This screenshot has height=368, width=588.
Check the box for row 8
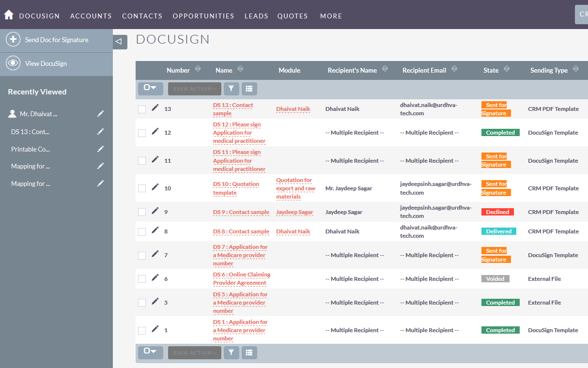tap(142, 232)
